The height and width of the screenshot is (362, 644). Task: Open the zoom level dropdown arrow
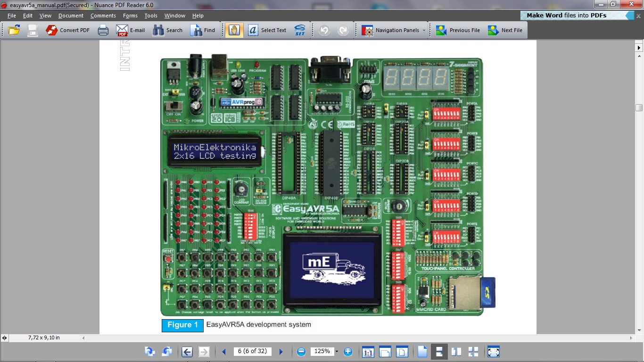[337, 352]
